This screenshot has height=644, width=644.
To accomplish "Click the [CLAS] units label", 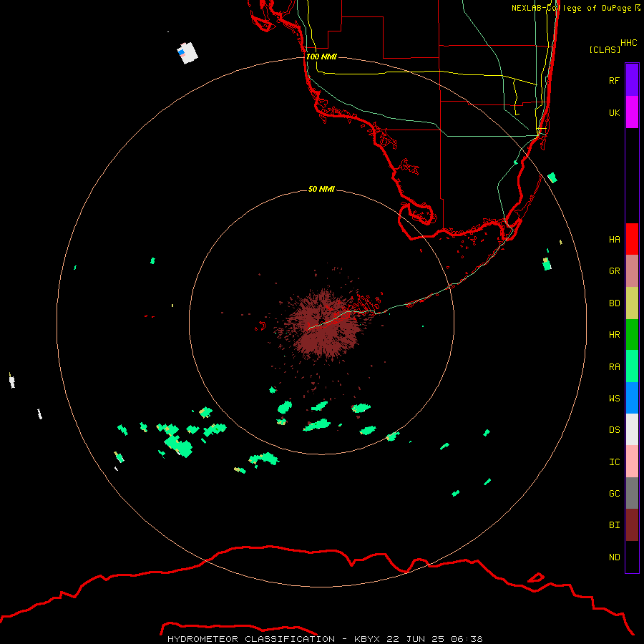I will (x=605, y=49).
